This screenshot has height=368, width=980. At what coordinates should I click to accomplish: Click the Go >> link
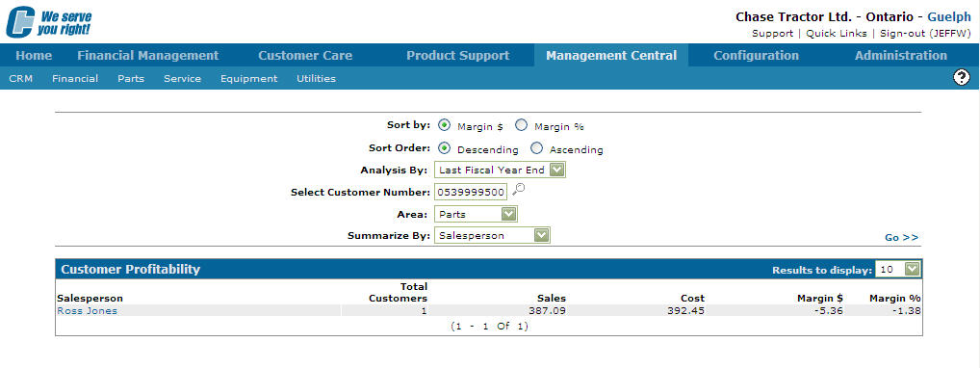click(901, 237)
